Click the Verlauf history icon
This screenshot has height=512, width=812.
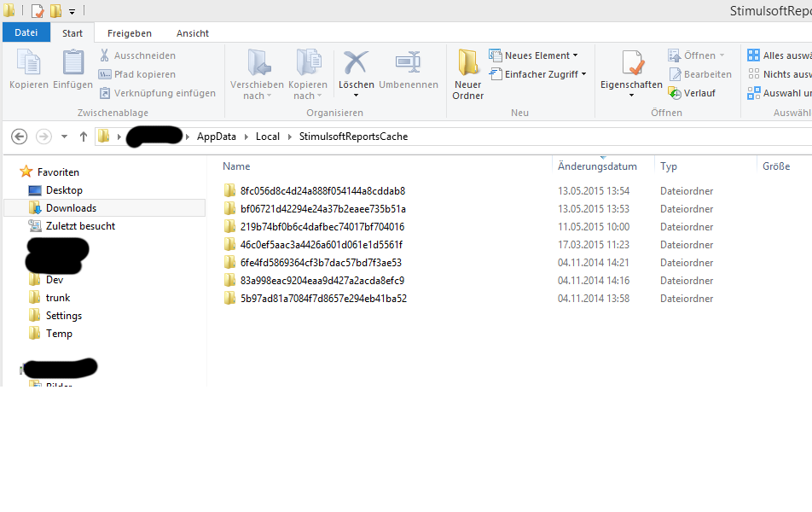coord(675,93)
